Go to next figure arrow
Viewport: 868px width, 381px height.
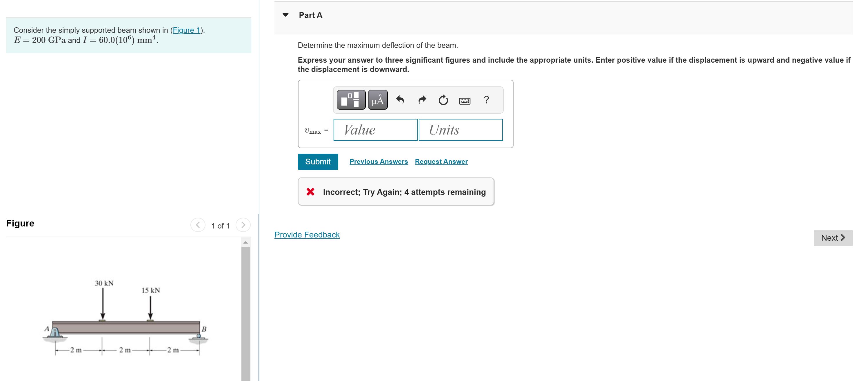(x=243, y=225)
